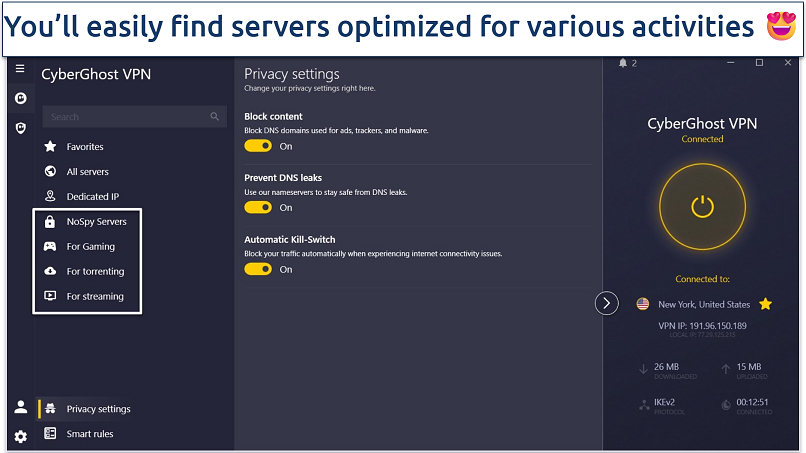Click the For streaming play screen icon
This screenshot has width=806, height=453.
coord(50,296)
